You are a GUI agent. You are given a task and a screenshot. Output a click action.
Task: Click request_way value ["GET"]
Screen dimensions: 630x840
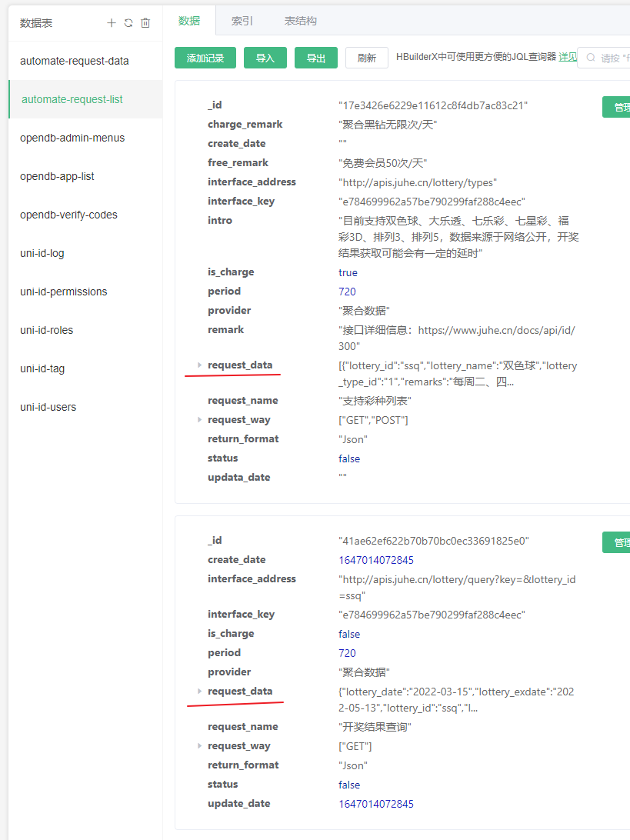pos(355,746)
